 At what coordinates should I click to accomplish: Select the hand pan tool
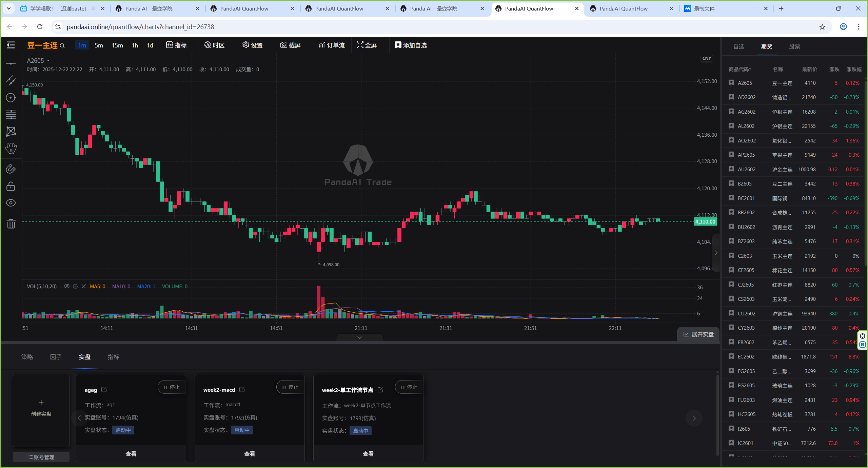(x=11, y=148)
